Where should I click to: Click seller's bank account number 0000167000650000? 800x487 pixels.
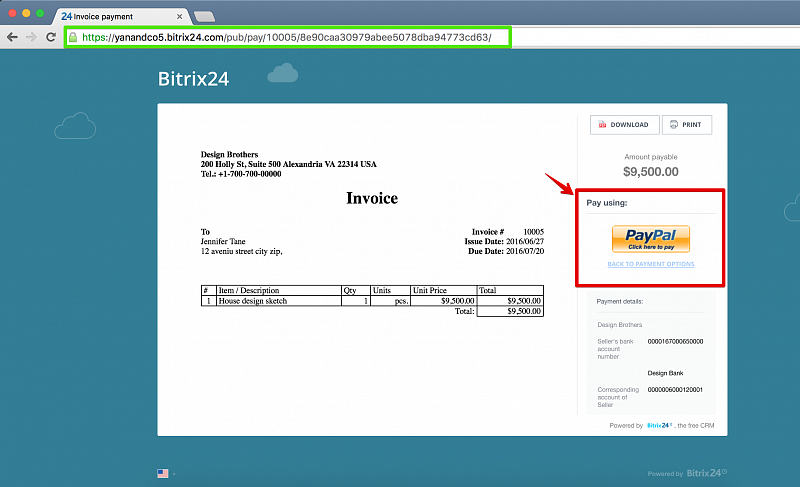[675, 342]
